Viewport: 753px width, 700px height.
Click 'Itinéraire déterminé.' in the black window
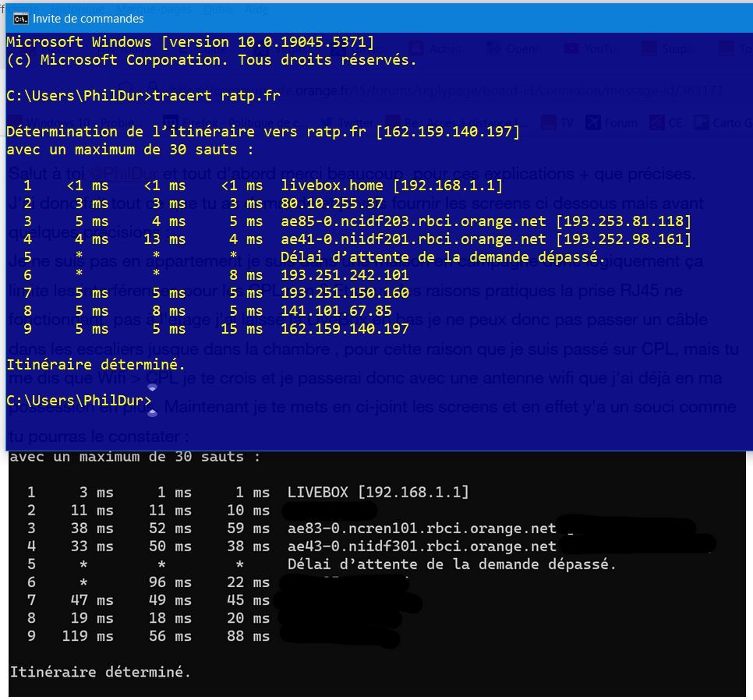pos(100,672)
